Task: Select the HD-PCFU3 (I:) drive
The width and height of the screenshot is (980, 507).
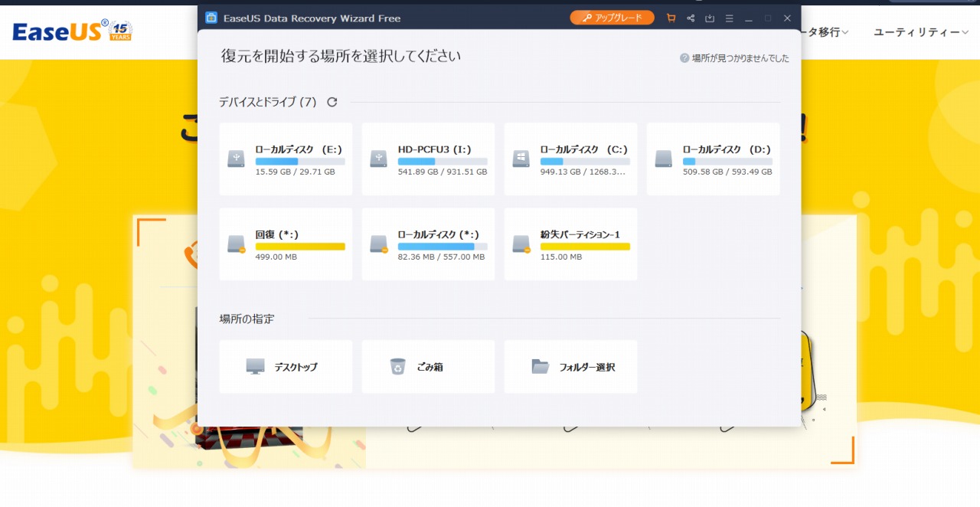Action: coord(428,159)
